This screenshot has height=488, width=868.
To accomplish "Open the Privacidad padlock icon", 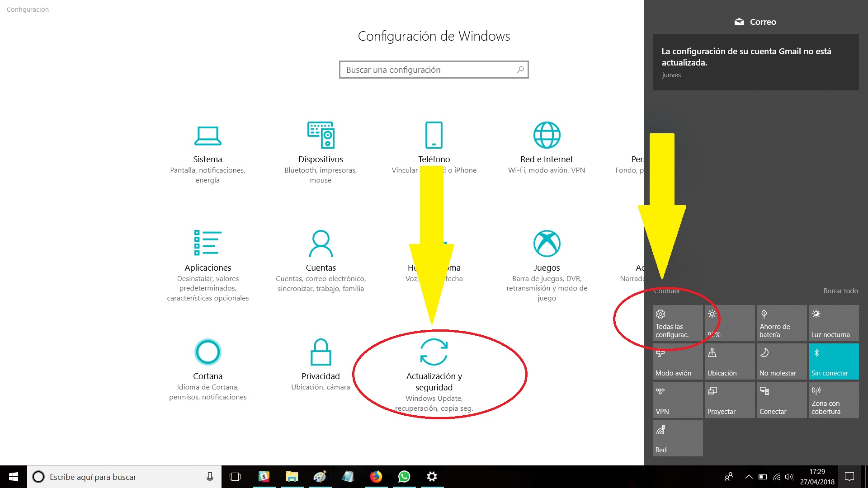I will coord(321,352).
